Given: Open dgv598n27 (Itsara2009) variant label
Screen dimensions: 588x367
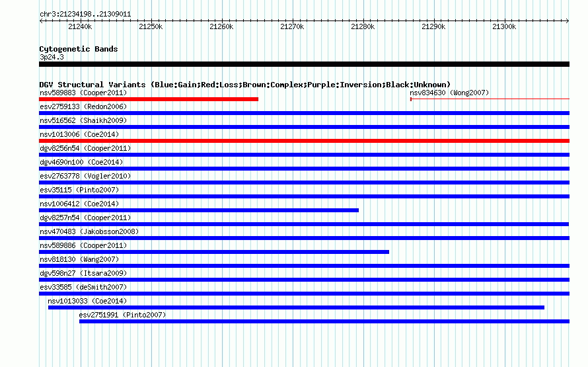Looking at the screenshot, I should tap(83, 273).
